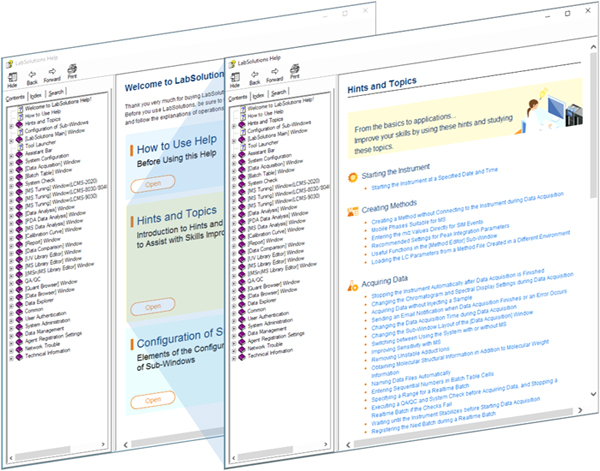The width and height of the screenshot is (600, 471).
Task: Click Open button under Configuration card
Action: pyautogui.click(x=153, y=400)
